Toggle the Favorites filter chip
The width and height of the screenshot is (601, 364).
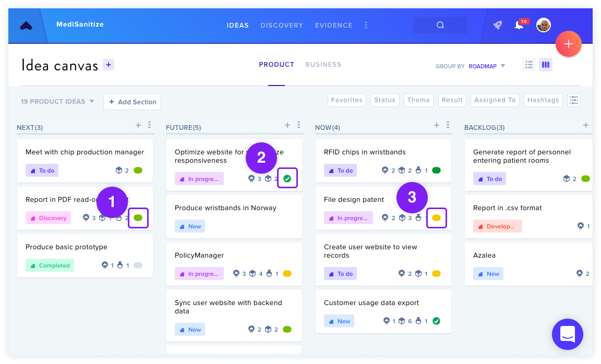[x=347, y=100]
